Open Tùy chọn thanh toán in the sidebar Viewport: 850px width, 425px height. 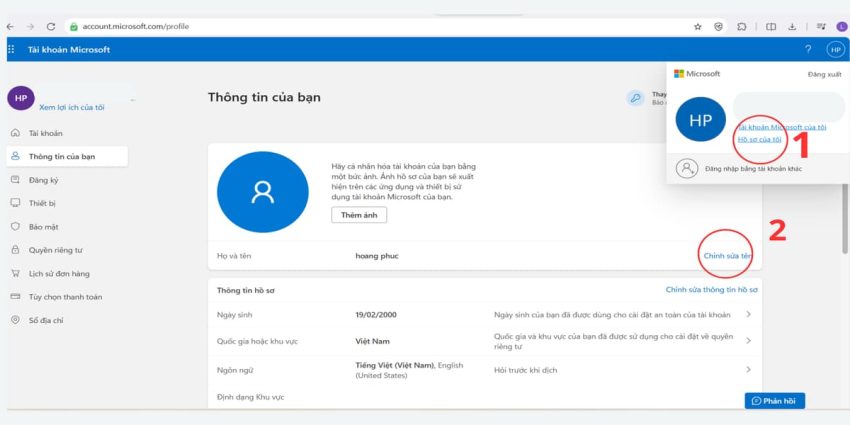pos(65,297)
